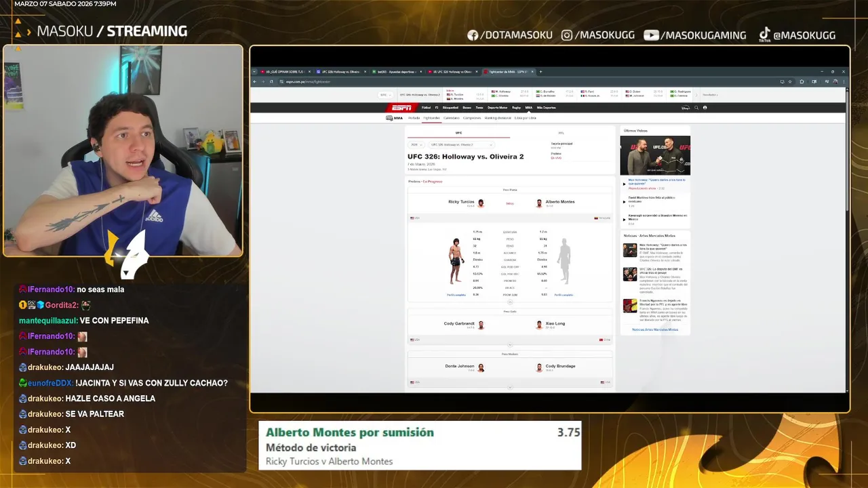Open Más Deportes in ESPN top menu
Screen dimensions: 868x488
tap(546, 108)
